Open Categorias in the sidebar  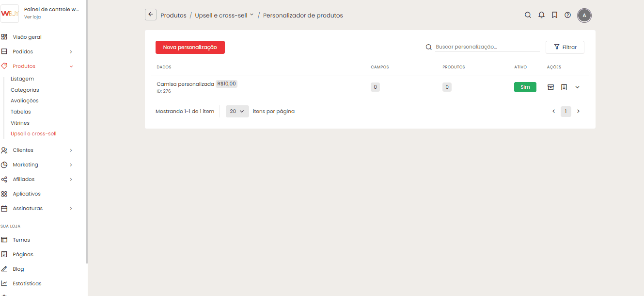click(x=25, y=90)
